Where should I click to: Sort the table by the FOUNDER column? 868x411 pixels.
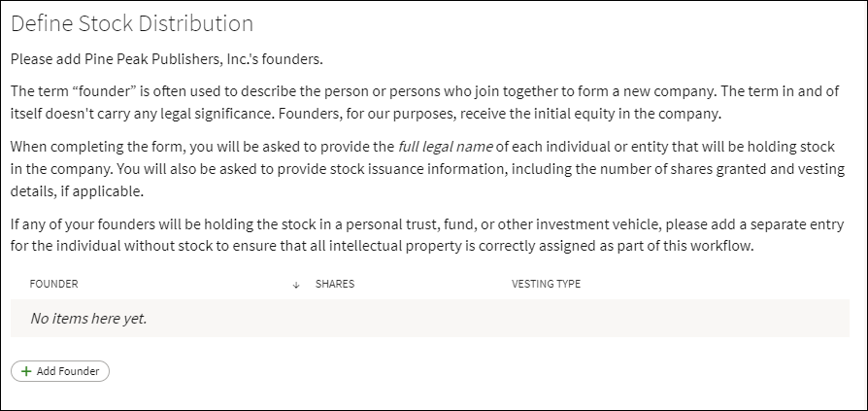[x=54, y=284]
